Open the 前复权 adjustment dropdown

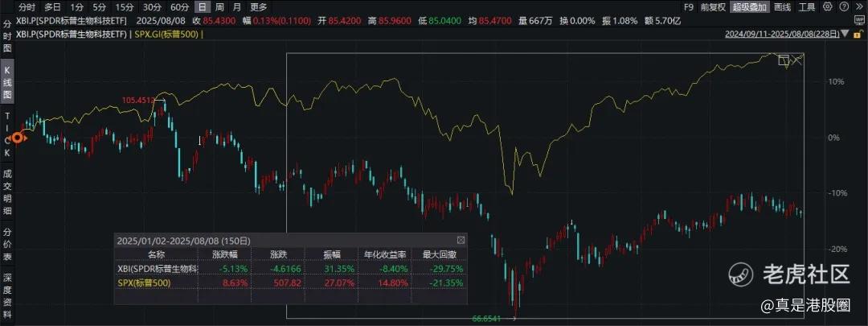click(x=713, y=7)
